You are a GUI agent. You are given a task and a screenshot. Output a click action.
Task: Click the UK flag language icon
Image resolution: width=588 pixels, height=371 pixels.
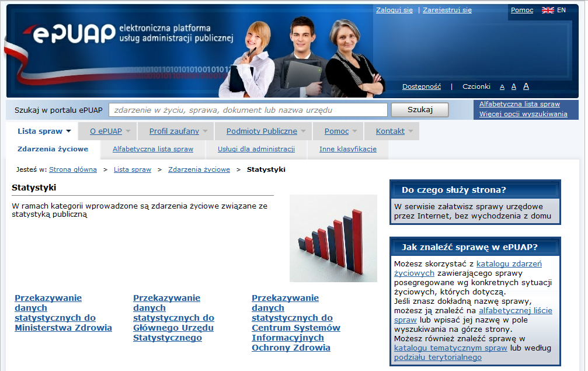(x=548, y=10)
